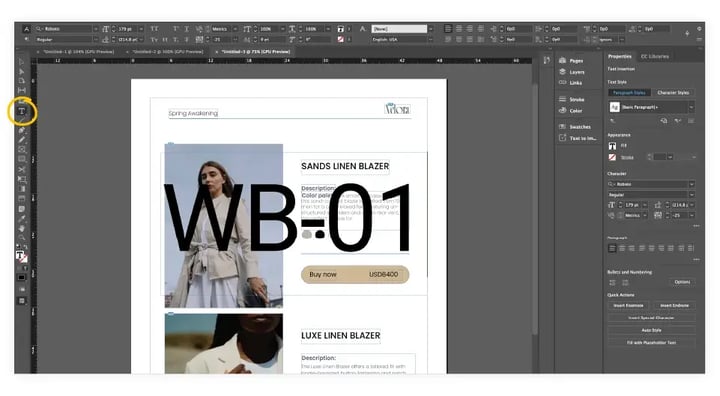This screenshot has height=396, width=720.
Task: Click the Fill swatch in Appearance section
Action: pyautogui.click(x=613, y=146)
